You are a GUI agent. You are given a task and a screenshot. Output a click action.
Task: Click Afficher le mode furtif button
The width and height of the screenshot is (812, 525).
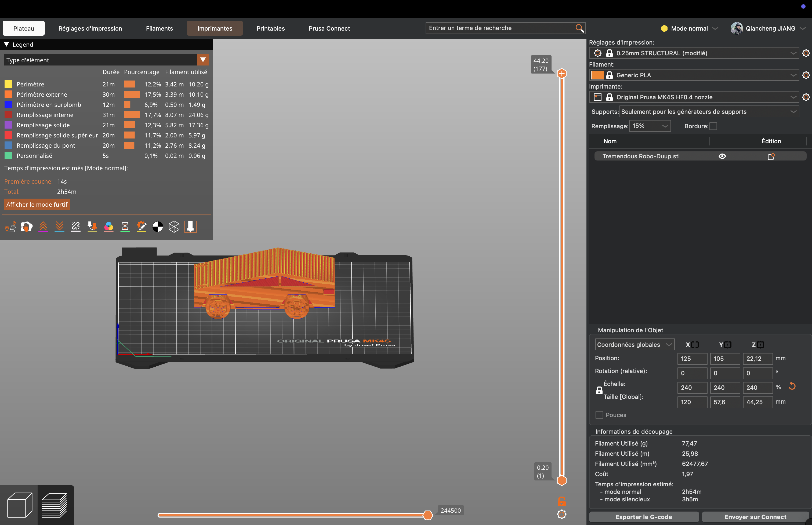pyautogui.click(x=37, y=205)
